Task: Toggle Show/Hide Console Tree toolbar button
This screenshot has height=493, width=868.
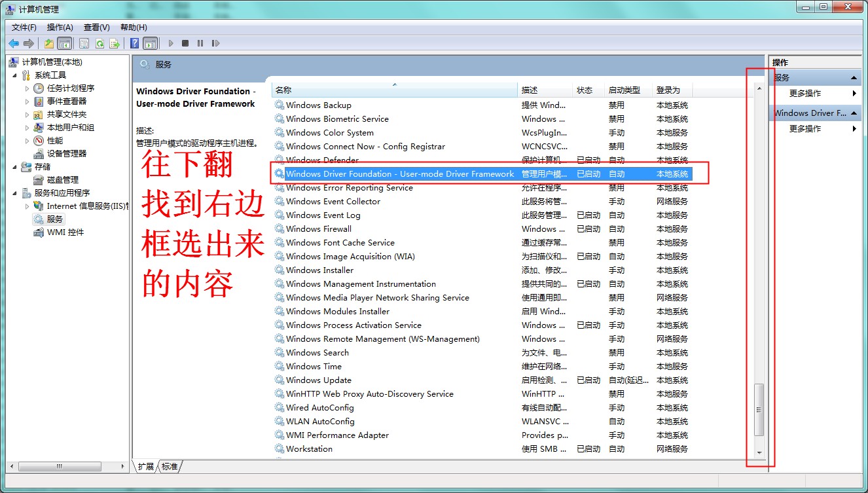Action: click(64, 43)
